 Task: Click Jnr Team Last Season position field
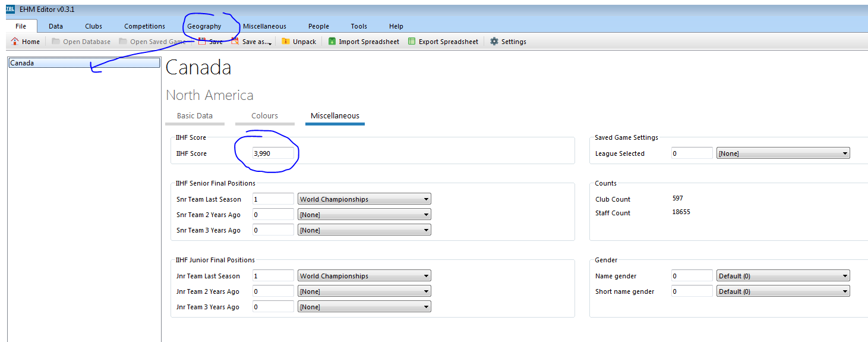273,276
